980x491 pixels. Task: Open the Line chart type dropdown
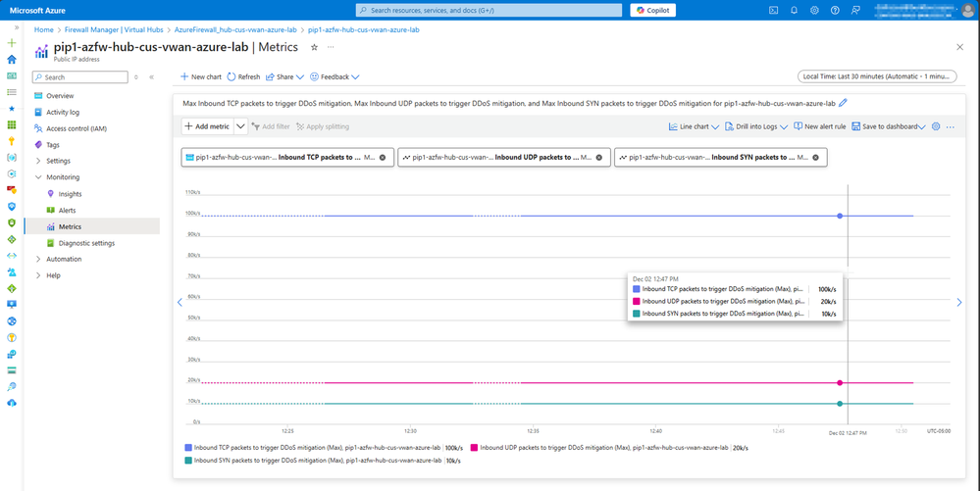(694, 126)
